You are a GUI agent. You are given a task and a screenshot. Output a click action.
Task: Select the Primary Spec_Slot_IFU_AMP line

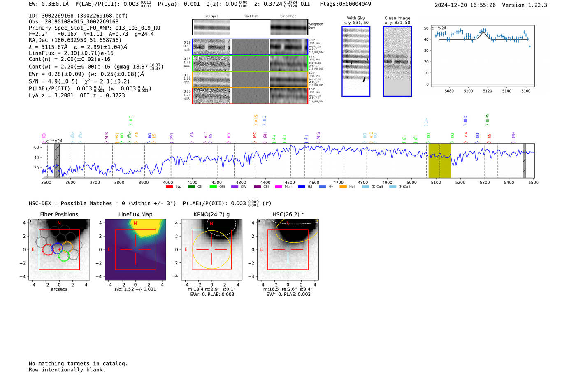(x=95, y=28)
